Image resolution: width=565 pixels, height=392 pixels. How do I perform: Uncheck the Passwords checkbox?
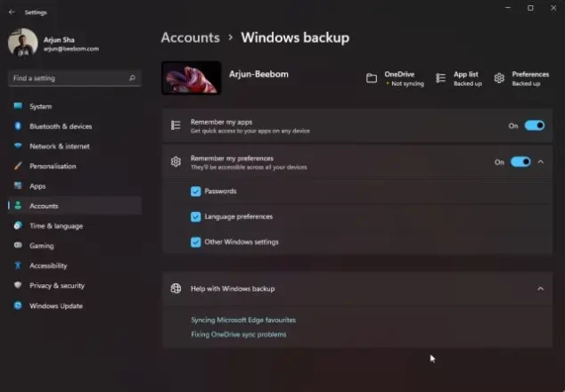[196, 192]
